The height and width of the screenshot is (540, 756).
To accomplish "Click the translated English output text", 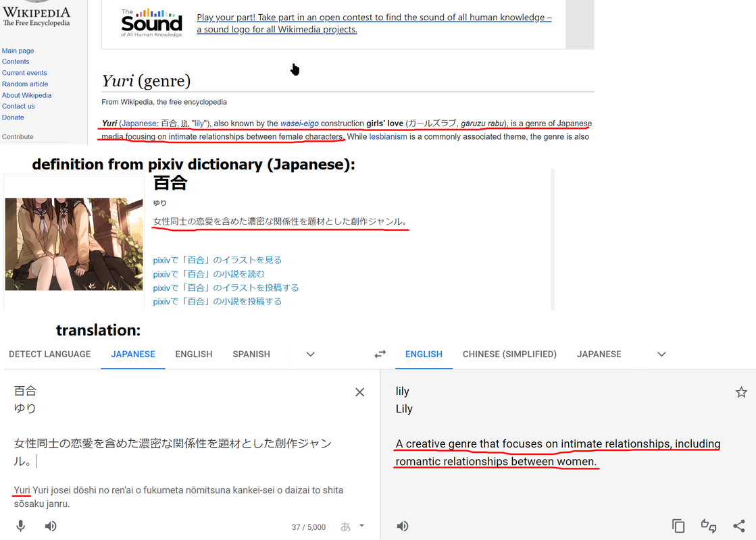I will point(558,452).
